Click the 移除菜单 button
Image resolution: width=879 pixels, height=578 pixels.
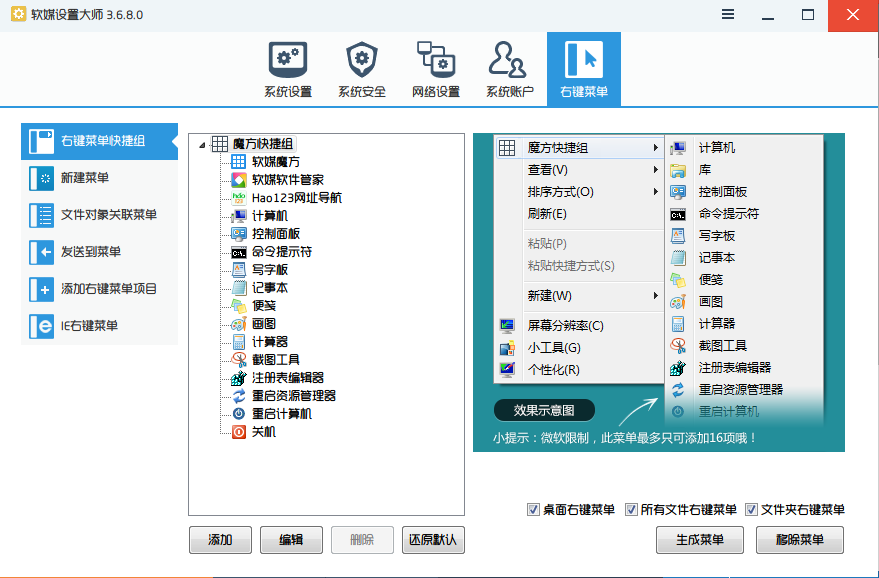pos(799,540)
